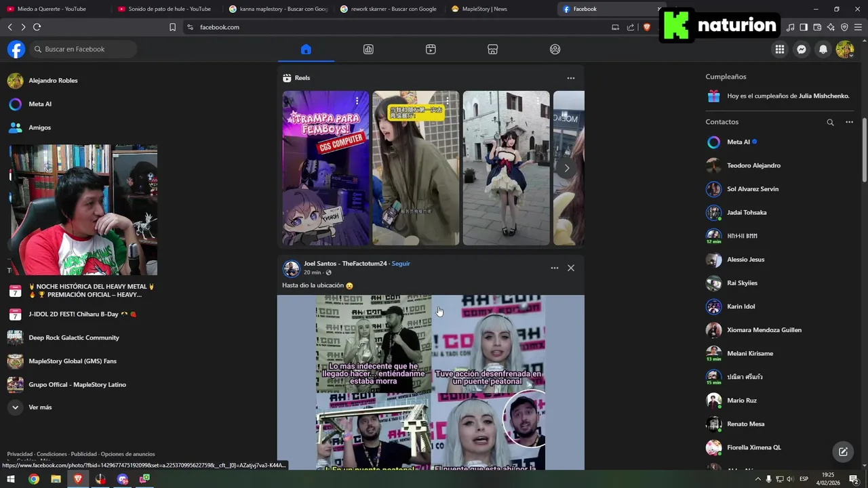Open Leo AI sparkle icon
868x488 pixels.
(831, 27)
